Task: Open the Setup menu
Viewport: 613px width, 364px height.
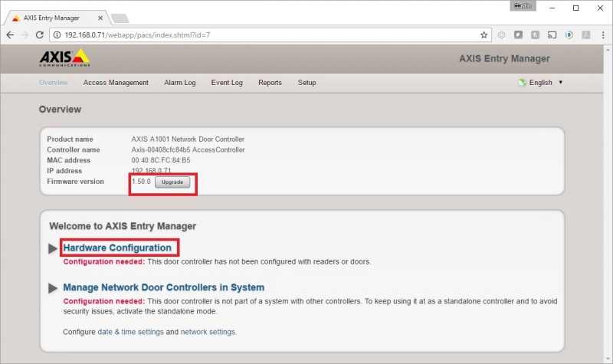Action: coord(307,83)
